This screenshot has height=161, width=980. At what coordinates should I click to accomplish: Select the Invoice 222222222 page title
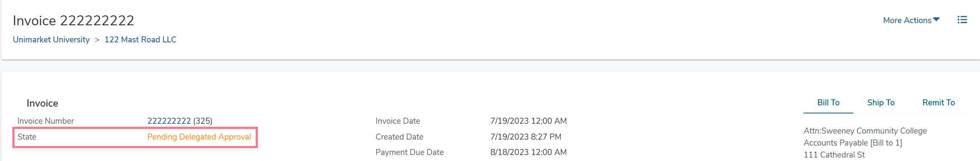74,21
